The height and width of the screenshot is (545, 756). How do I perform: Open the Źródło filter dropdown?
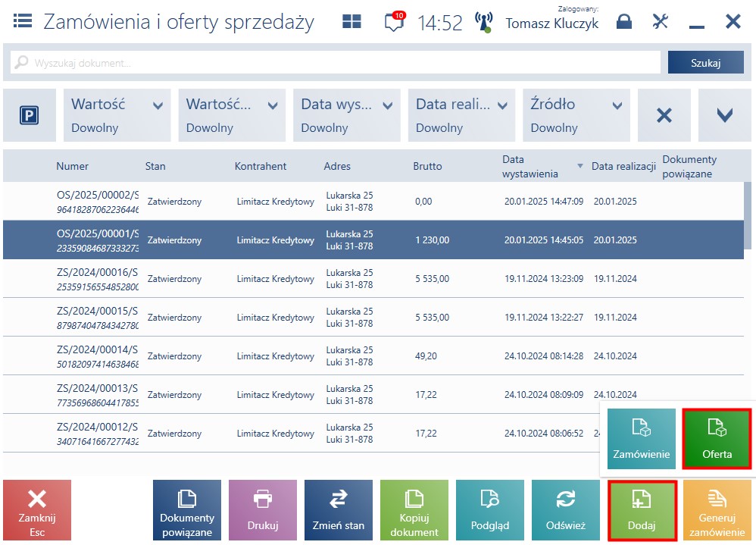click(x=576, y=115)
